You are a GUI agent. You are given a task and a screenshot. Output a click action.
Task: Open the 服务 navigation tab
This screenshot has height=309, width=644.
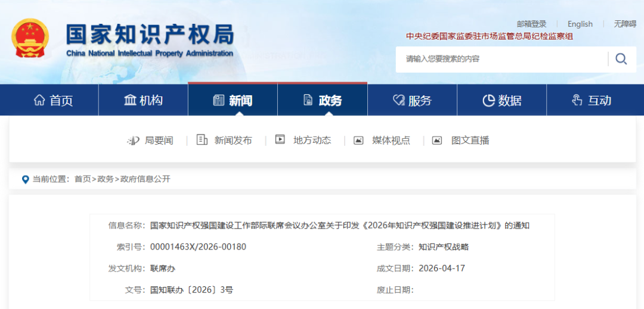point(412,100)
